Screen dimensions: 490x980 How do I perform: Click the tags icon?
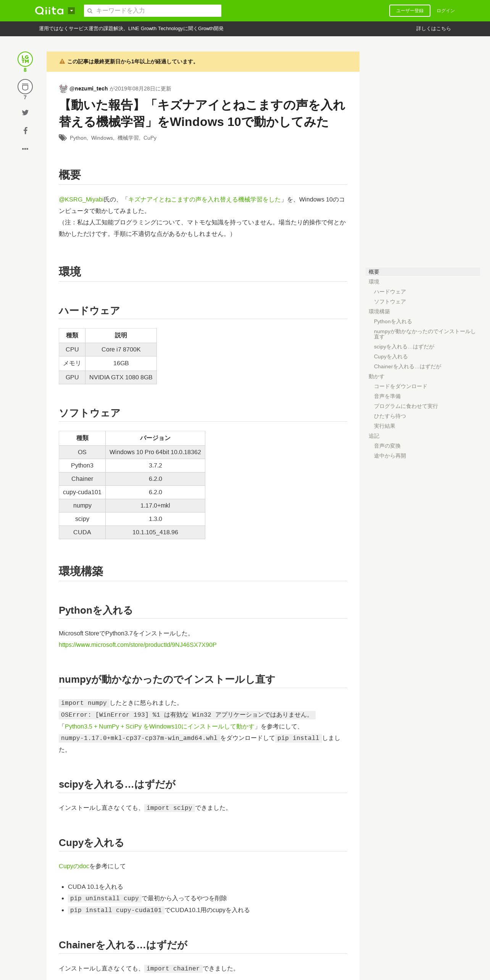(x=63, y=138)
